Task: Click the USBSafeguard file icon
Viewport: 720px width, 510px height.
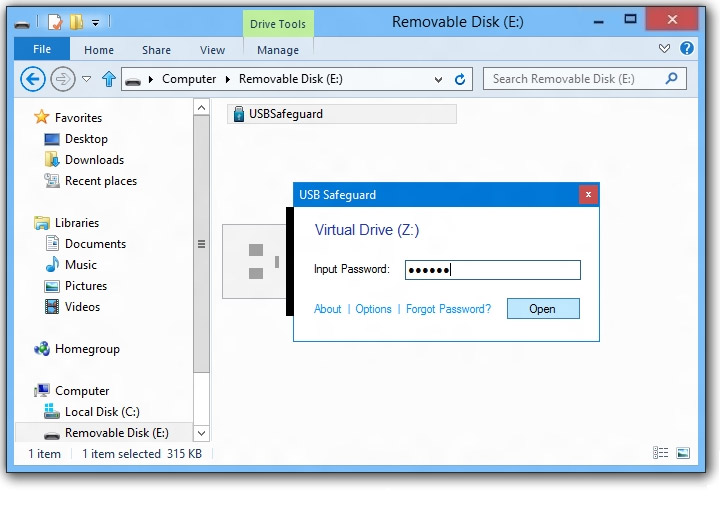Action: 238,114
